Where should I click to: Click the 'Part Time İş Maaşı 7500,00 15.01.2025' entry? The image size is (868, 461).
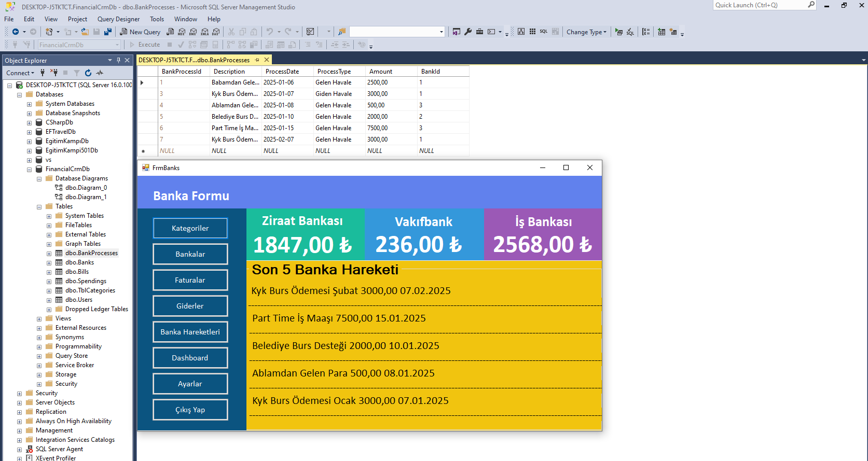point(339,318)
